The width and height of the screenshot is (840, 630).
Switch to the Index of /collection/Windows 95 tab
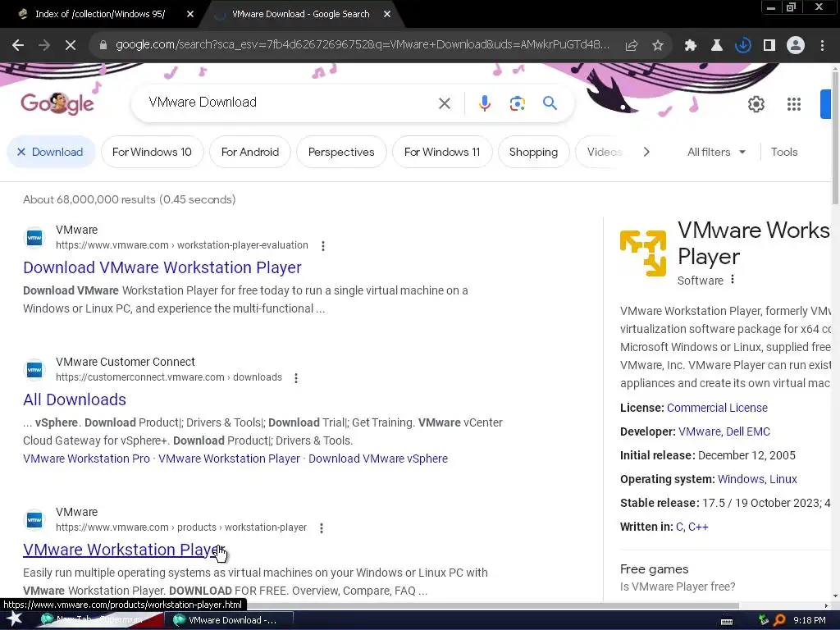pos(100,14)
